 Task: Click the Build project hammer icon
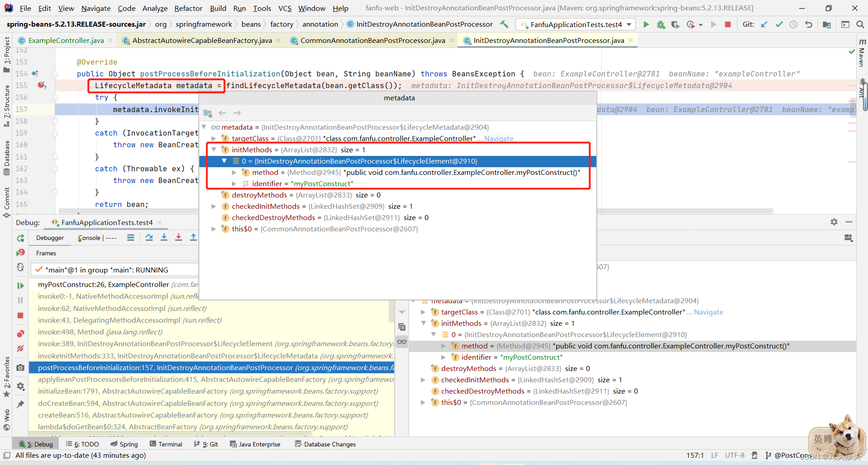click(x=504, y=24)
